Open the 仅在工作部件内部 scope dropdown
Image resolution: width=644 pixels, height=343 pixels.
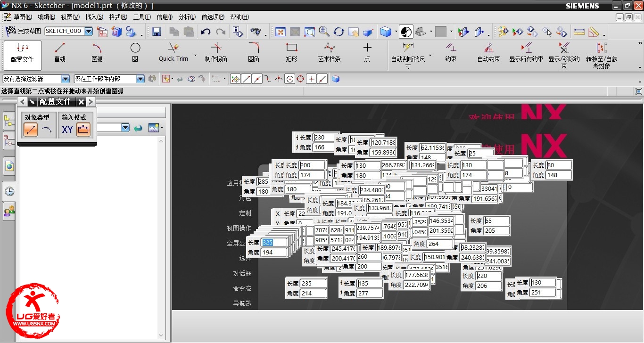point(140,79)
